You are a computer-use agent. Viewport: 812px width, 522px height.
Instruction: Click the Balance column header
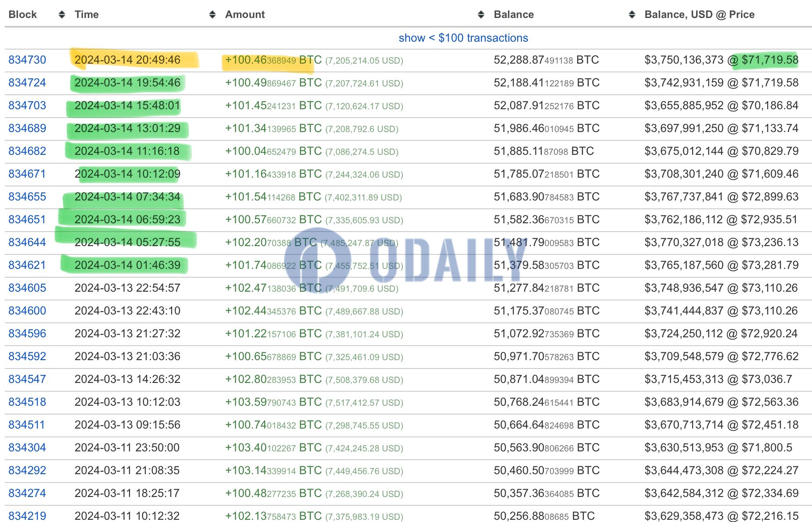click(514, 14)
